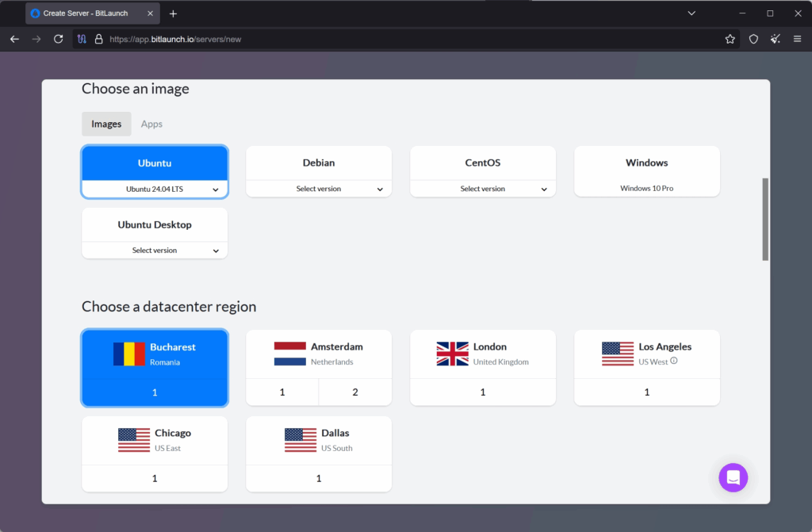Open the browser hamburger menu
Image resolution: width=812 pixels, height=532 pixels.
798,39
